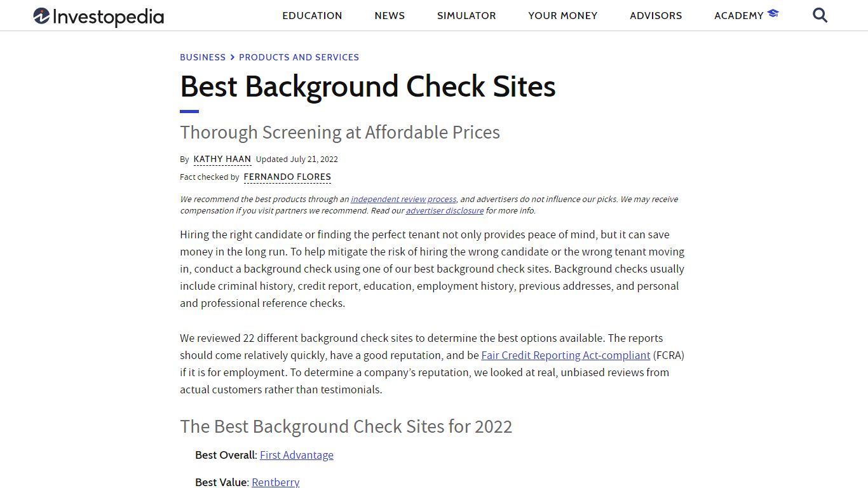Click the Investopedia logo
Screen dimensions: 868x488
pos(98,17)
